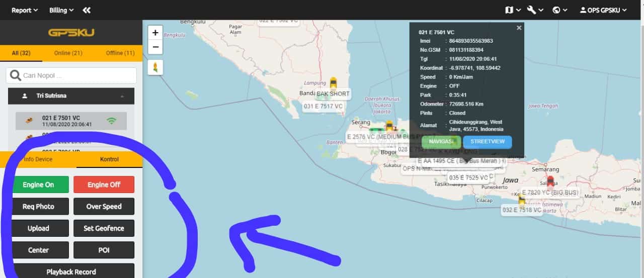Click the map zoom in plus button
Screen dimensions: 644x278
155,33
